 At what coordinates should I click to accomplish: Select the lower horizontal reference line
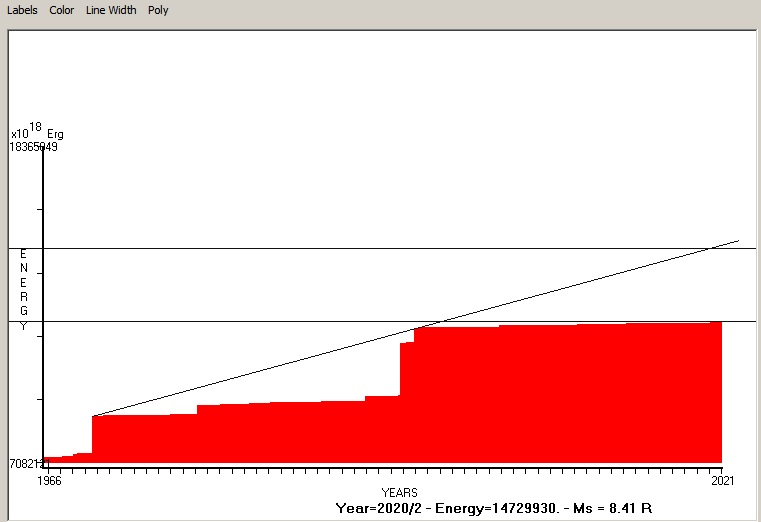point(200,321)
